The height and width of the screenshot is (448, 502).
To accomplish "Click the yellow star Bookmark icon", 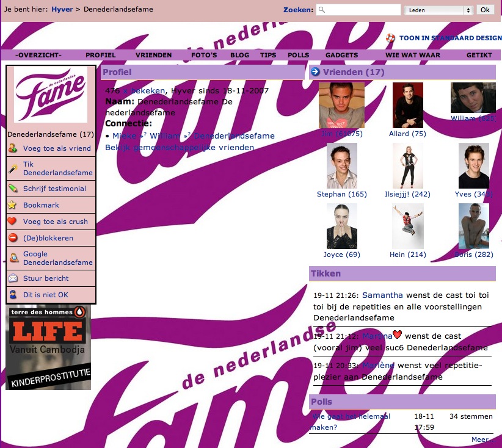I will point(12,205).
